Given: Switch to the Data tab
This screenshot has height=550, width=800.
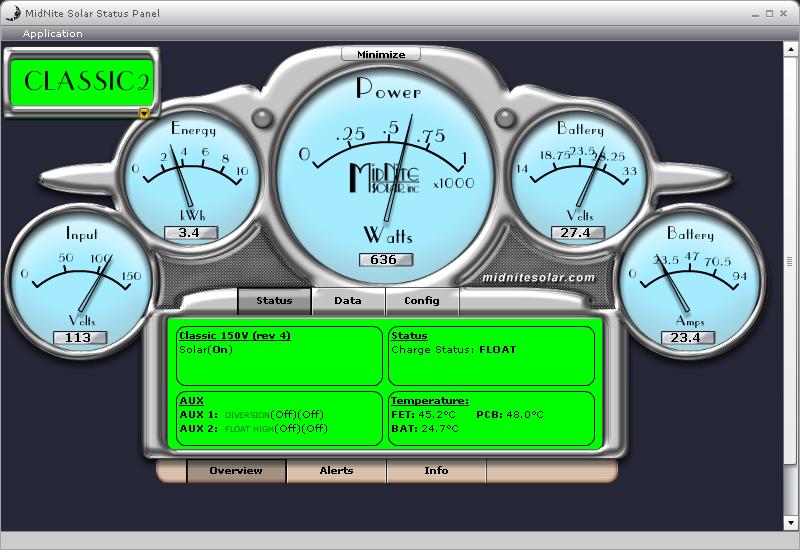Looking at the screenshot, I should click(348, 301).
